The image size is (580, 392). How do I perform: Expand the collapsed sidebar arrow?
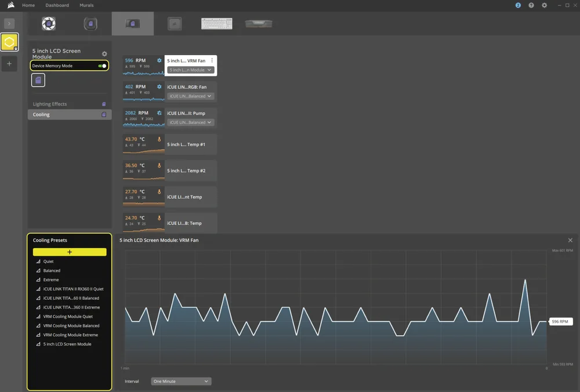[9, 23]
